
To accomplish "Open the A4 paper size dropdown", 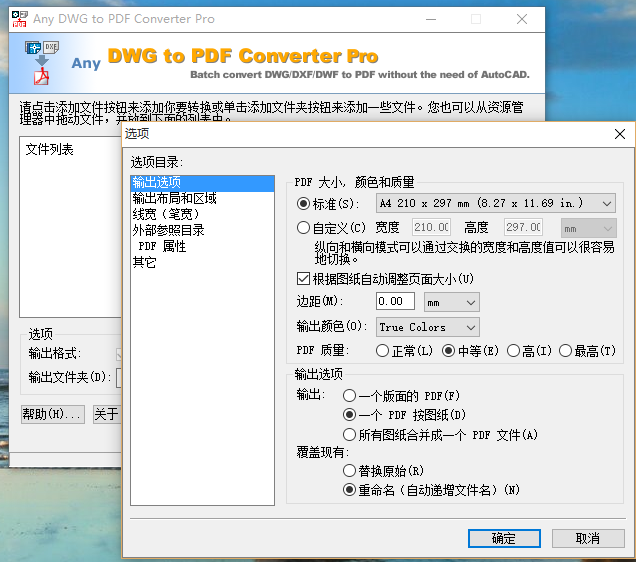I will (x=496, y=204).
